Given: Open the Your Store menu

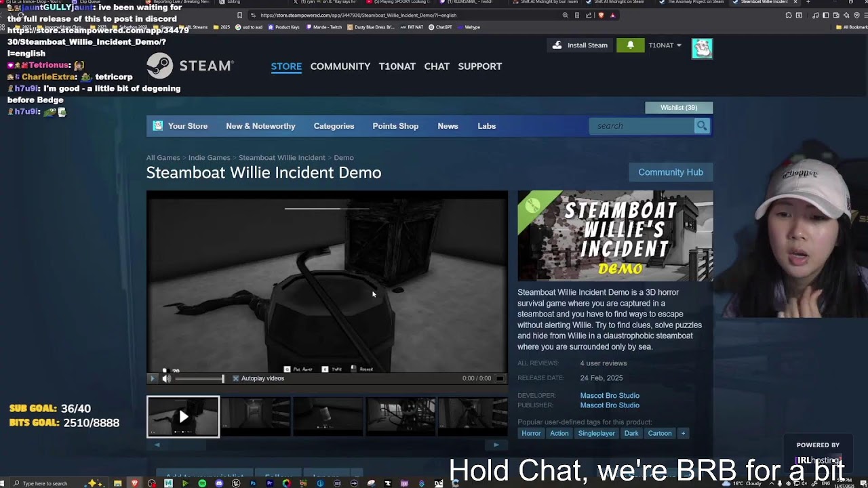Looking at the screenshot, I should click(x=188, y=126).
